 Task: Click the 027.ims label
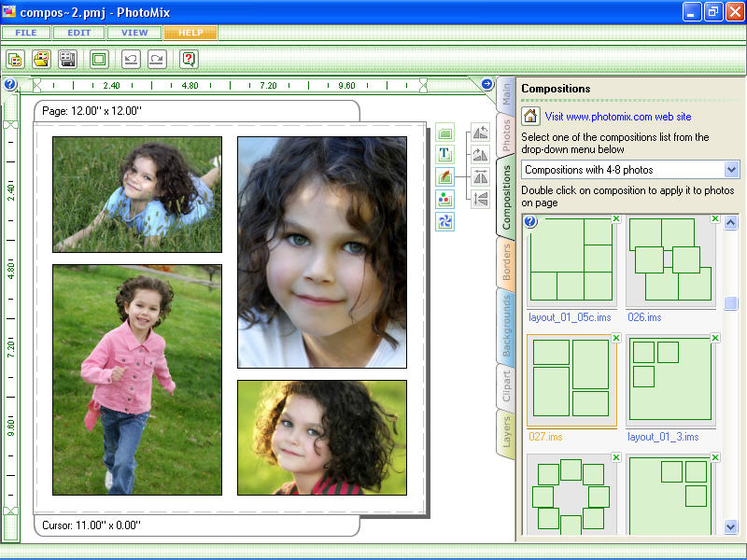tap(545, 436)
